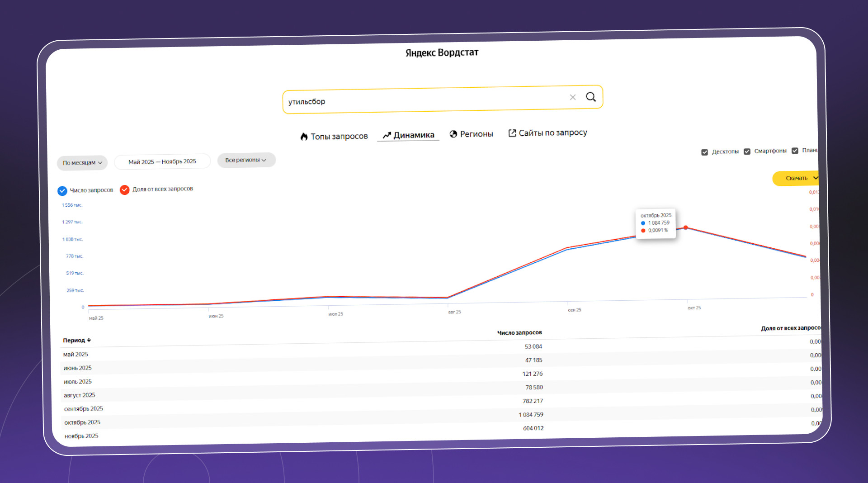Select the октябрь 2025 table row

[442, 416]
